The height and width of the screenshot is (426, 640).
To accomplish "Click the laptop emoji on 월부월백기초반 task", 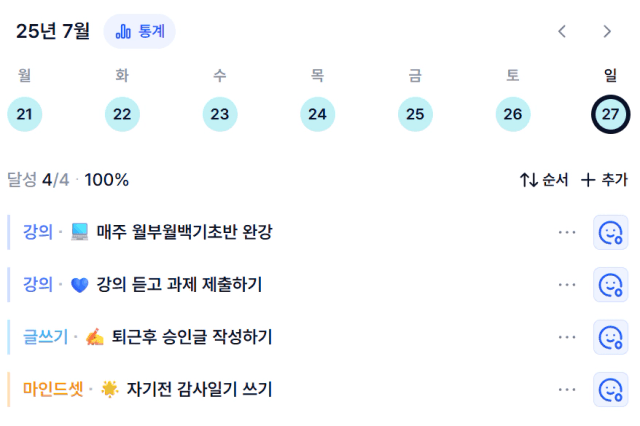I will [80, 232].
